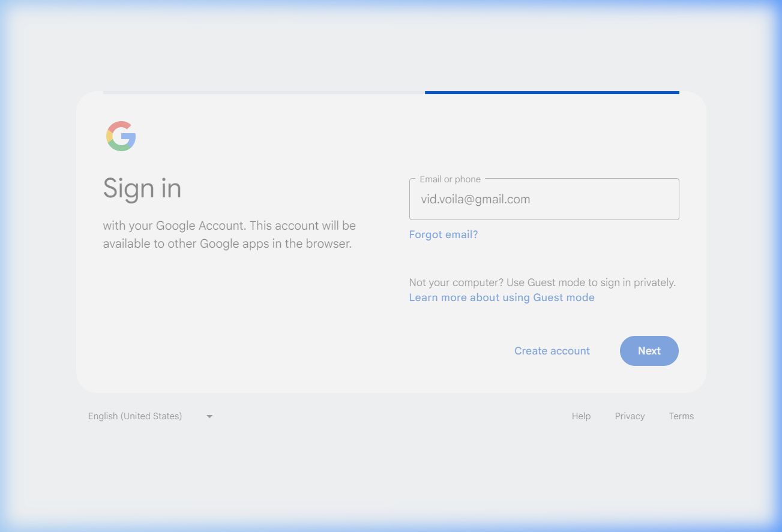Click the caret arrow beside the language selector
Screen dimensions: 782x532
[x=209, y=416]
